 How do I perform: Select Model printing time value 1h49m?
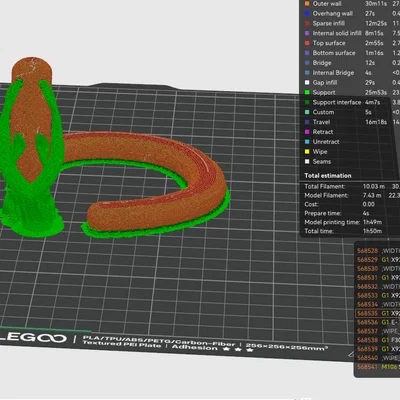[x=372, y=222]
